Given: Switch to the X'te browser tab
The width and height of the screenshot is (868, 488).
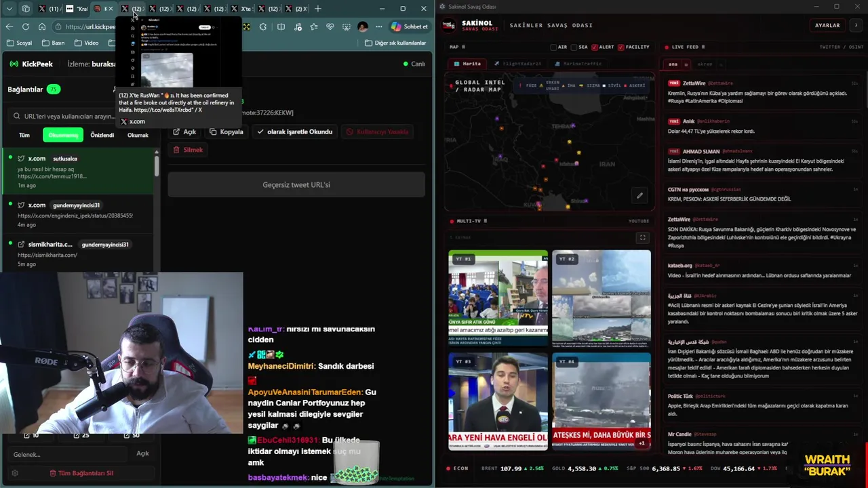Looking at the screenshot, I should click(241, 9).
